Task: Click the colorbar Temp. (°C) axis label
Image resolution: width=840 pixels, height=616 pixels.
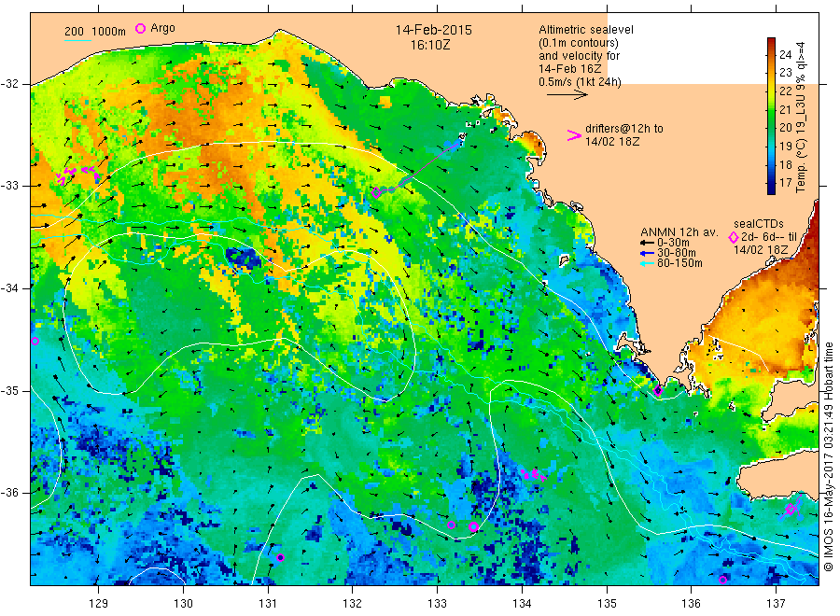Action: [x=801, y=118]
